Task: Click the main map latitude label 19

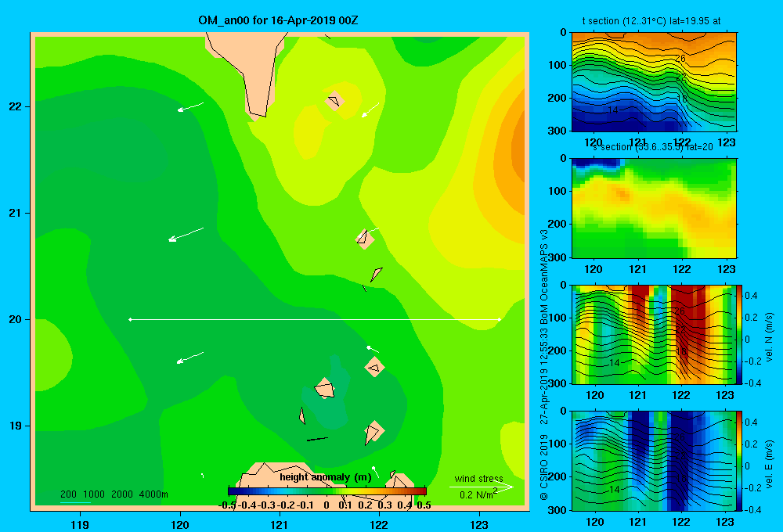Action: tap(16, 426)
